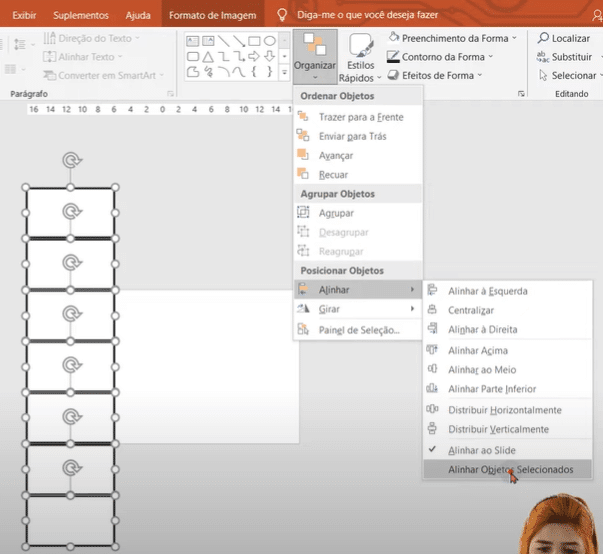Viewport: 603px width, 554px height.
Task: Select the text box shape in gallery
Action: coord(193,41)
